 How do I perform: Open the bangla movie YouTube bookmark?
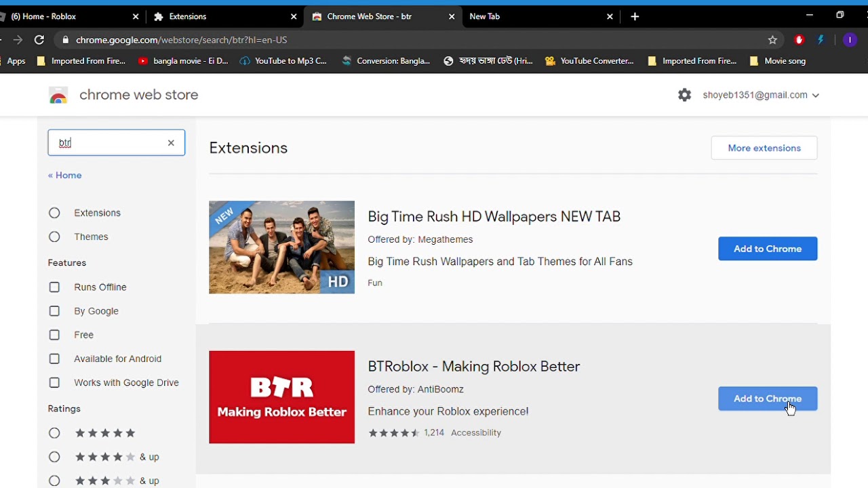tap(183, 61)
